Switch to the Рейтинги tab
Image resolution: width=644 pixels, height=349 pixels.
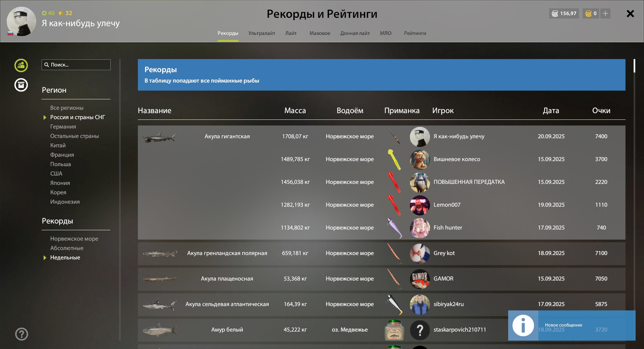[415, 33]
